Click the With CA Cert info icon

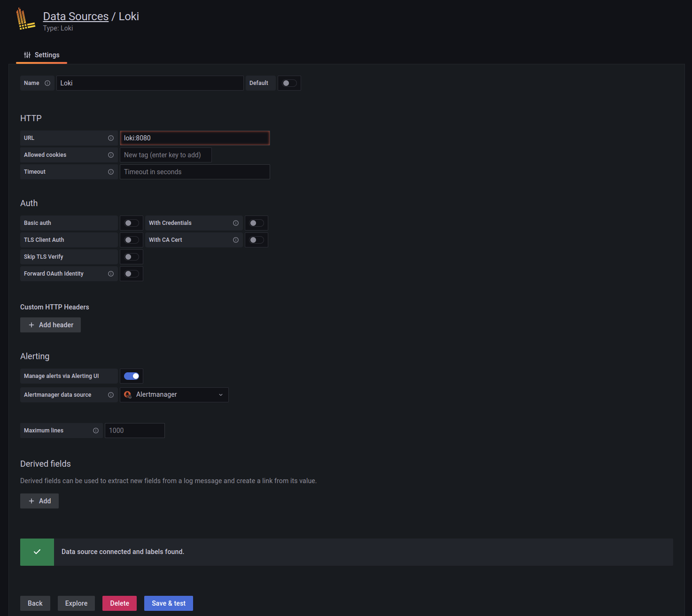pos(236,239)
